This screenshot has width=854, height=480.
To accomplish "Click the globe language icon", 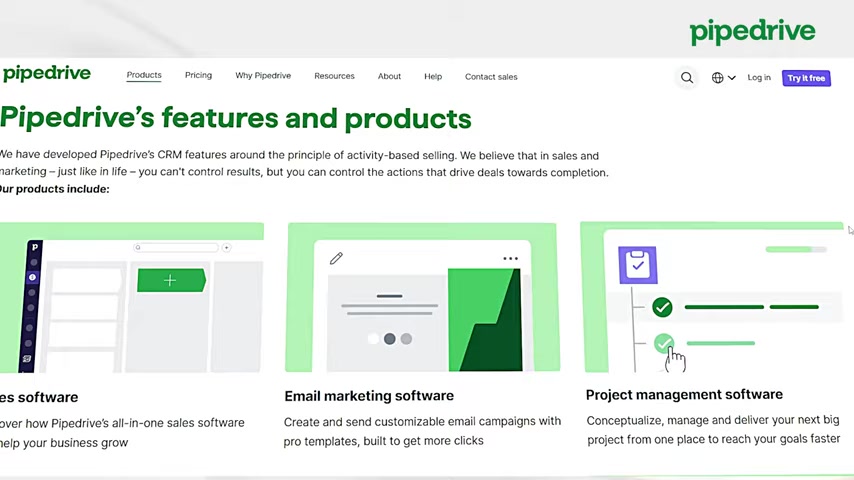I will coord(717,78).
